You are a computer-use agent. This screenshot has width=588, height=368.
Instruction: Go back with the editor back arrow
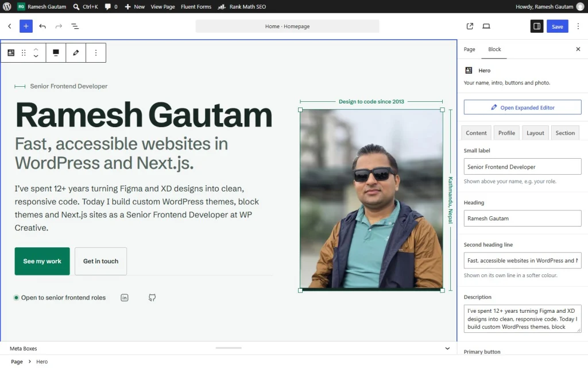tap(10, 26)
